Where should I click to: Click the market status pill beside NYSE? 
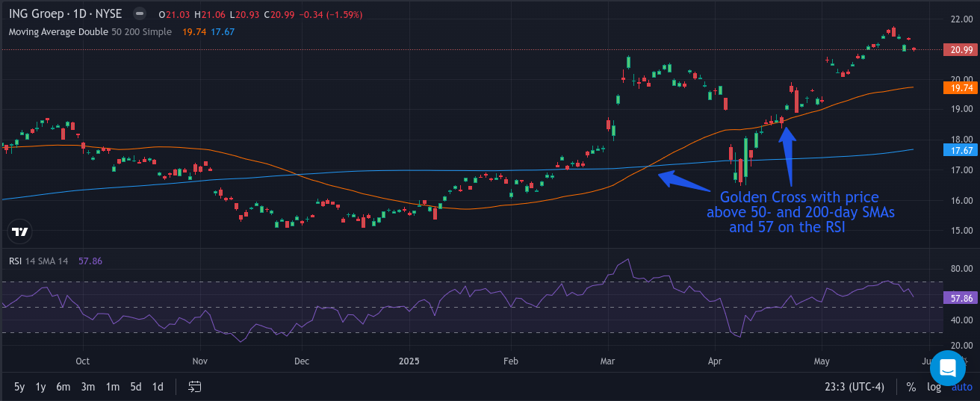[x=139, y=13]
